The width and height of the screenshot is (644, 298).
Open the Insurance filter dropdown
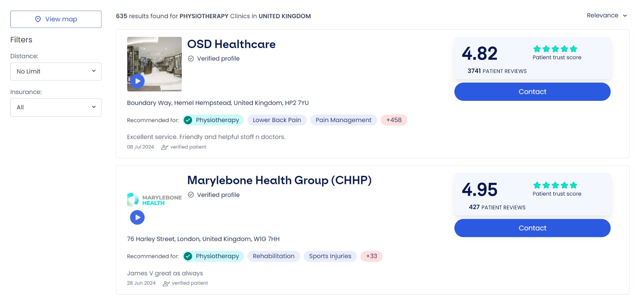(56, 107)
